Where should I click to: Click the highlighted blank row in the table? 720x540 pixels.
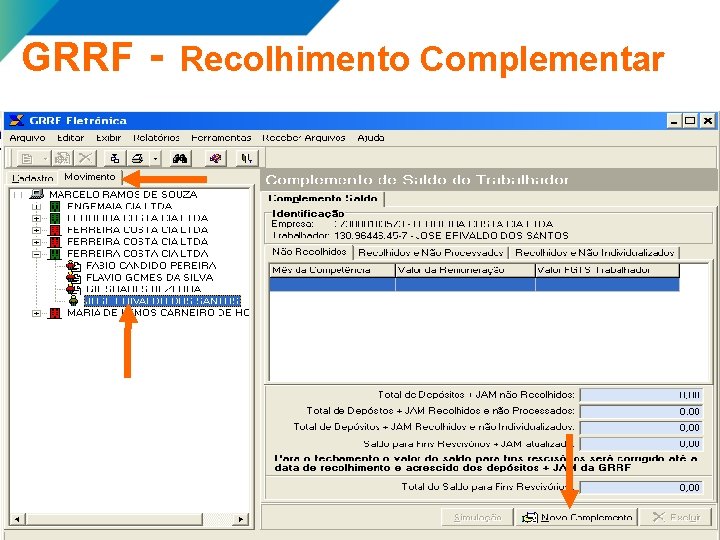(474, 284)
